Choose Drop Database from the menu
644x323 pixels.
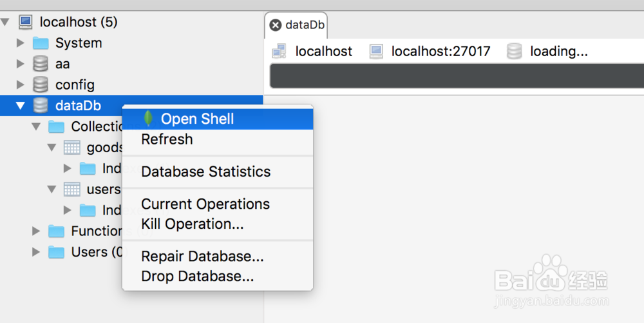[197, 277]
